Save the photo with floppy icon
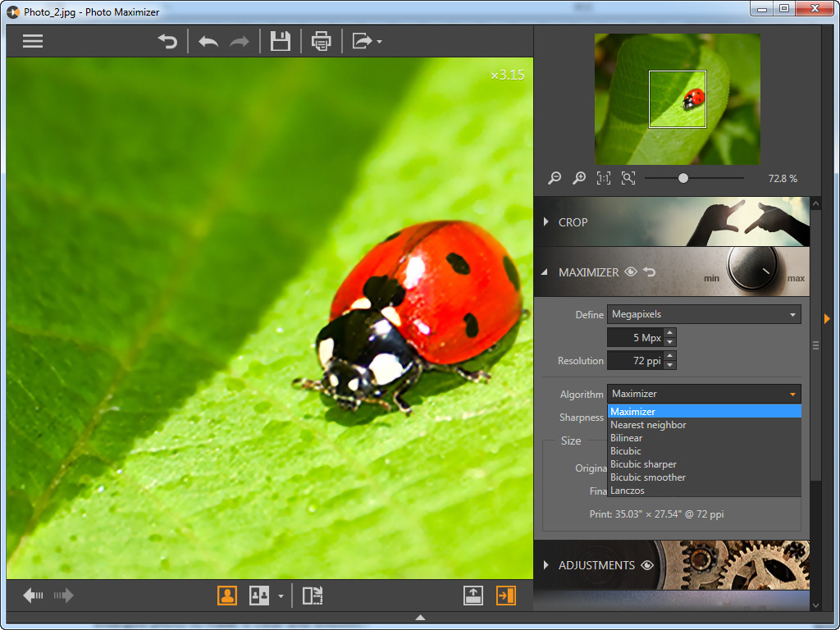Image resolution: width=840 pixels, height=630 pixels. (x=281, y=41)
